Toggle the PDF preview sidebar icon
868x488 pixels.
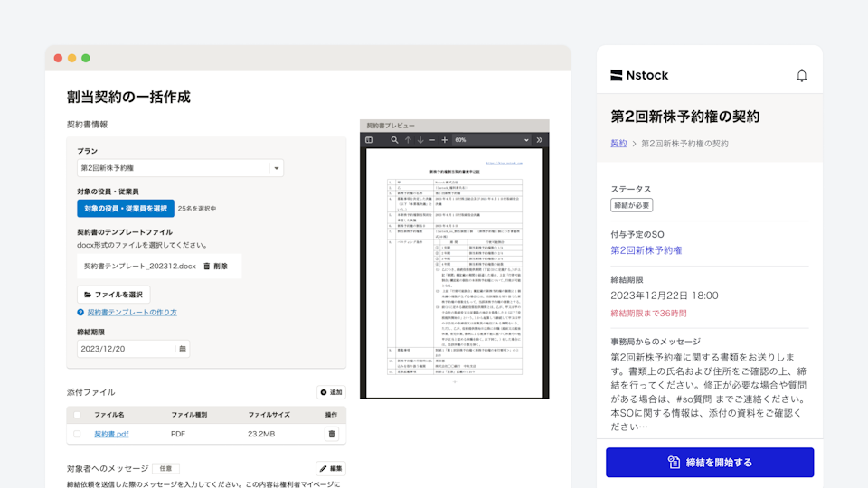(369, 140)
